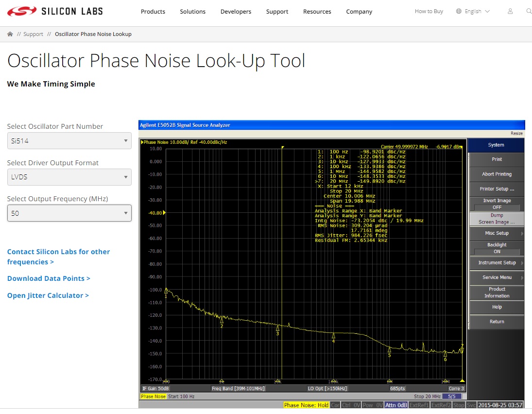The height and width of the screenshot is (414, 532).
Task: Click the 685pts label
Action: [x=397, y=389]
